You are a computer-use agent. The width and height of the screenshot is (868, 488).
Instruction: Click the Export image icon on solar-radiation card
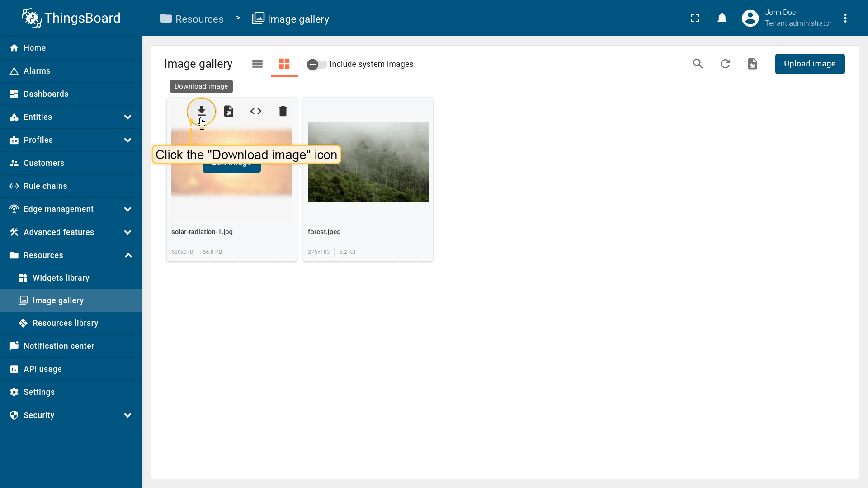click(229, 111)
